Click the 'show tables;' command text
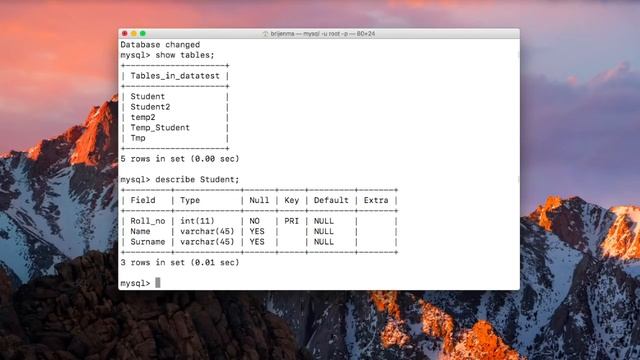640x360 pixels. click(185, 55)
